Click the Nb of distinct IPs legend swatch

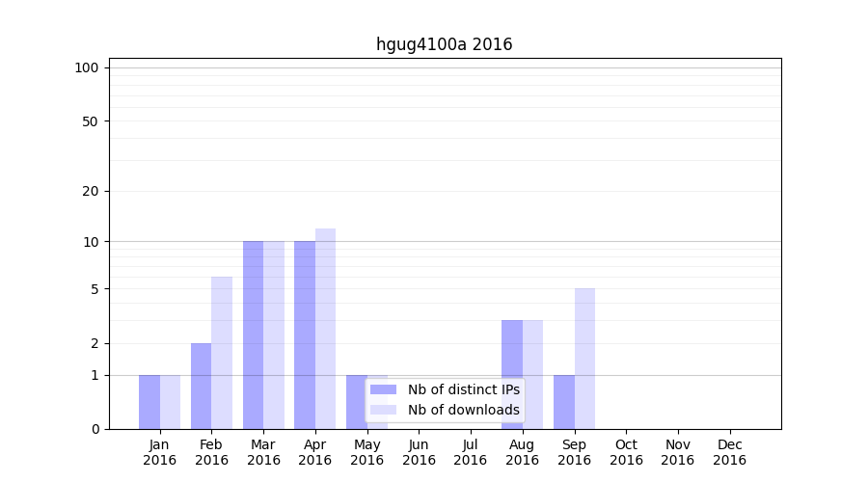pos(383,389)
